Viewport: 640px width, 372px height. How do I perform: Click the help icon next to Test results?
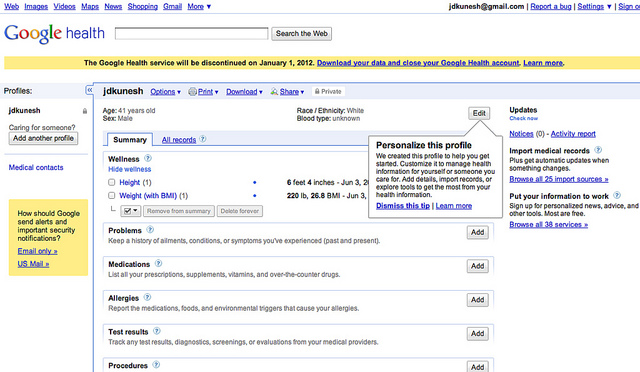click(x=157, y=331)
